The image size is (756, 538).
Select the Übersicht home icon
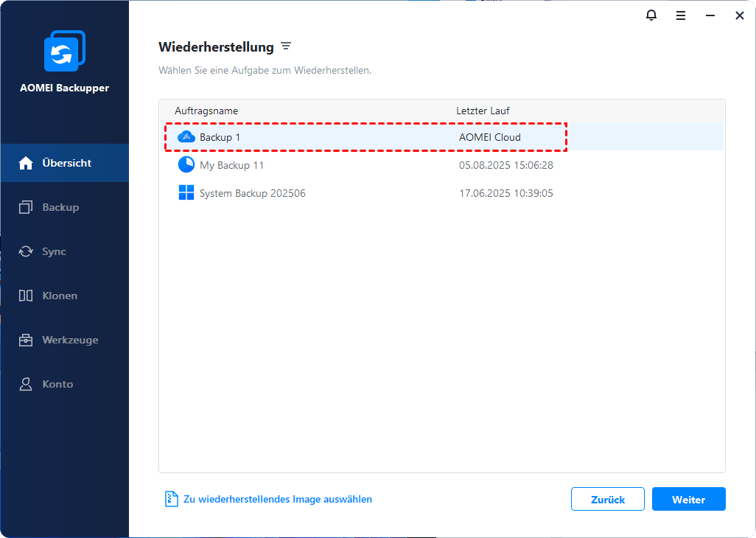(26, 163)
